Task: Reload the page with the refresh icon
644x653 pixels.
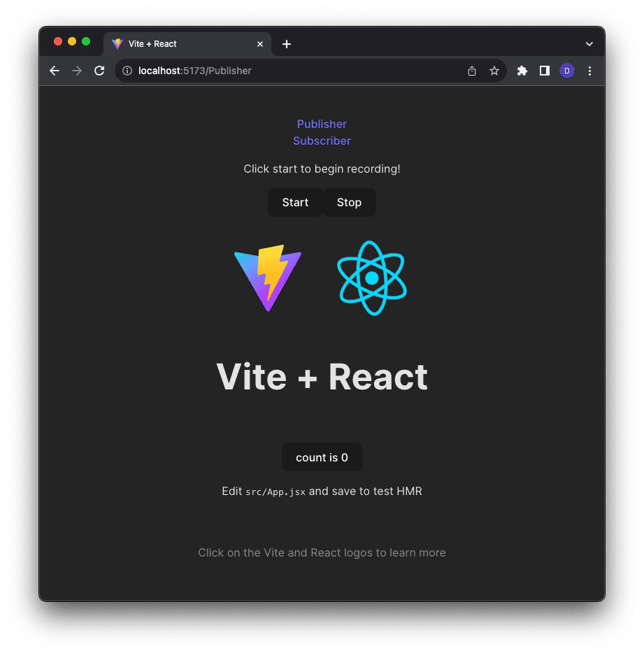Action: (99, 71)
